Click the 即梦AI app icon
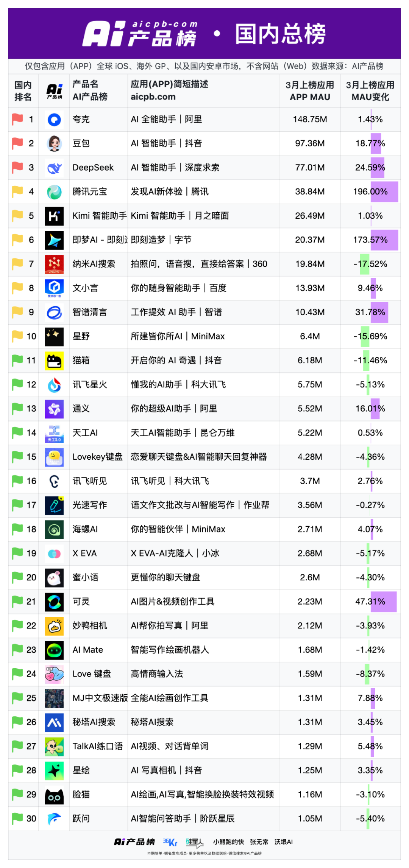 pos(54,240)
